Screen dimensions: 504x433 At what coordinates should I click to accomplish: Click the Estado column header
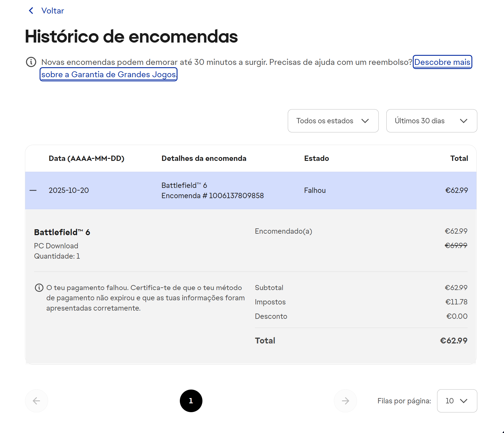(317, 159)
